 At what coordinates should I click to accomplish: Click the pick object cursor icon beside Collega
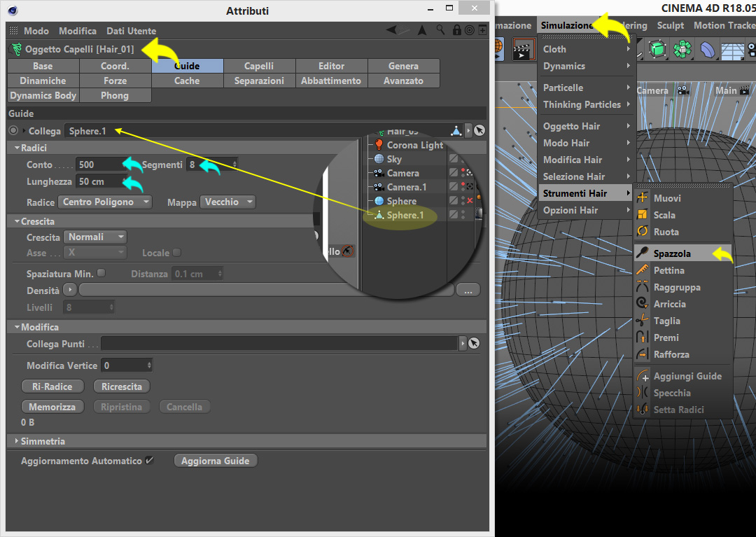point(479,131)
